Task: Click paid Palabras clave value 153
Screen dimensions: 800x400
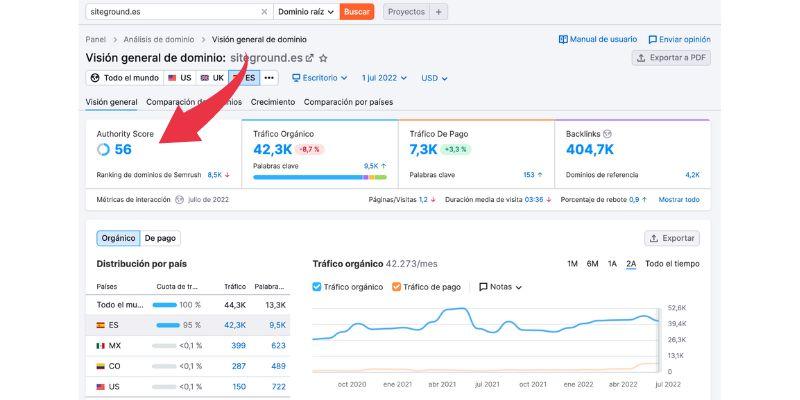Action: coord(529,174)
